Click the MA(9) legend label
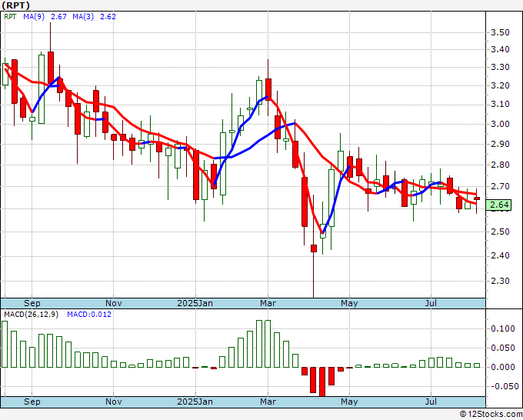 coord(34,17)
